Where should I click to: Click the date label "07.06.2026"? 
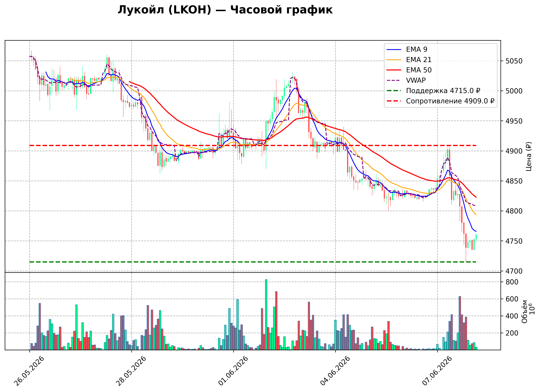(x=437, y=371)
